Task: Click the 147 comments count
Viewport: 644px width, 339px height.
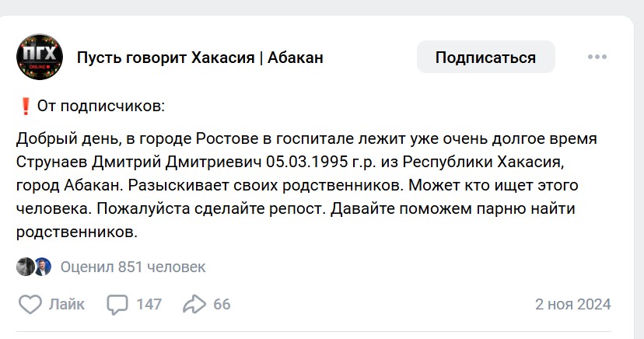Action: click(149, 304)
